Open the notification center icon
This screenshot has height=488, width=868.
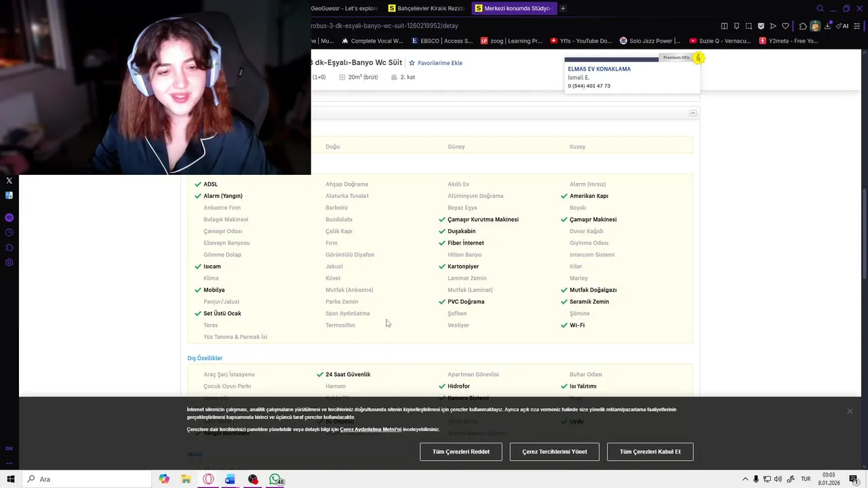pos(854,479)
